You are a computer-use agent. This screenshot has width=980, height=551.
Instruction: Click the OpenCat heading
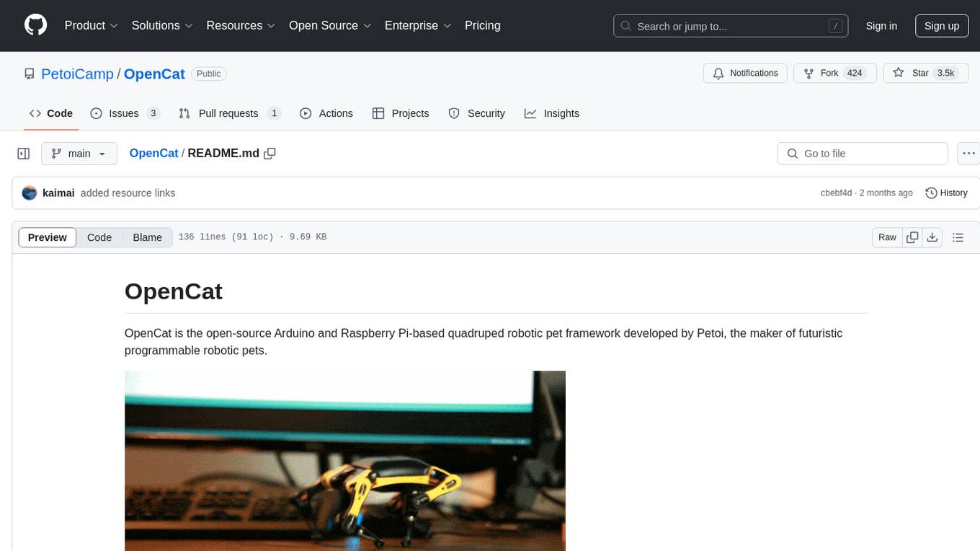[174, 291]
